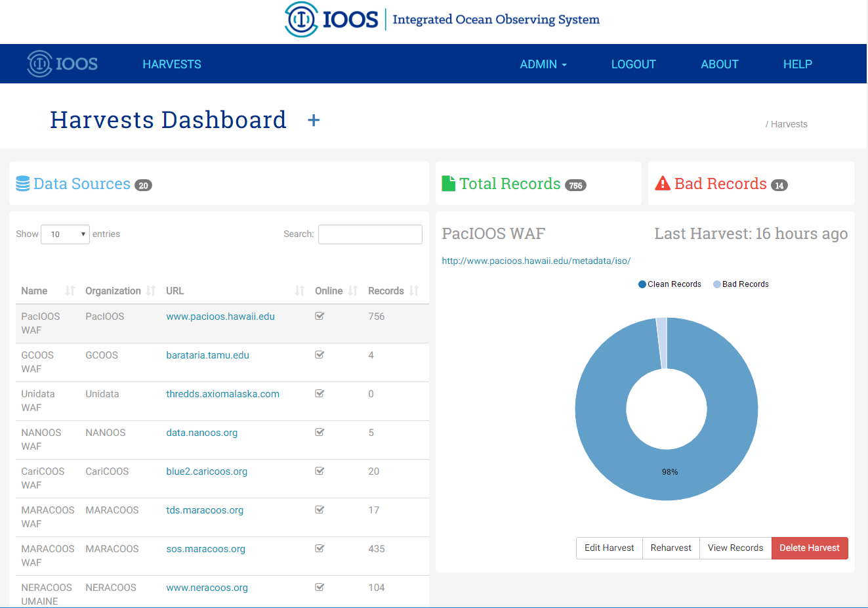
Task: Select the NANOOS WAF row name
Action: coord(41,439)
